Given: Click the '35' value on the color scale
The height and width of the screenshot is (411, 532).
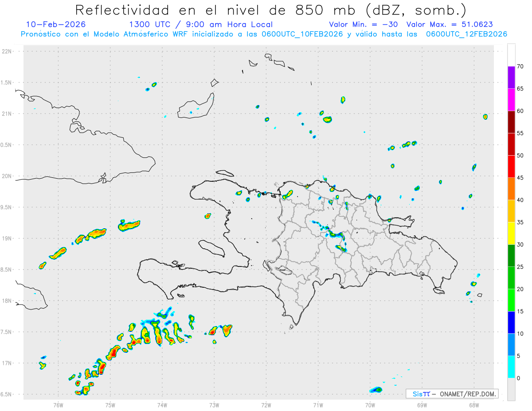Looking at the screenshot, I should (x=520, y=223).
